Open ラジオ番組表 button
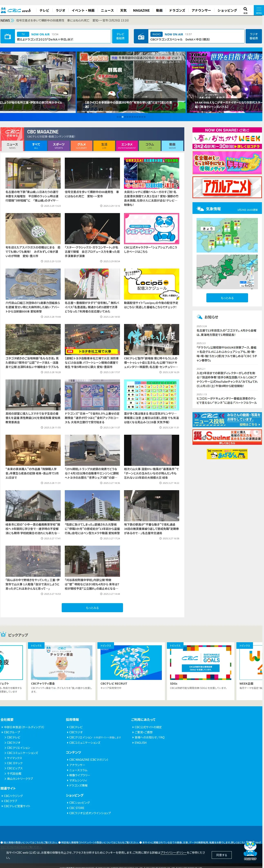 [x=254, y=36]
